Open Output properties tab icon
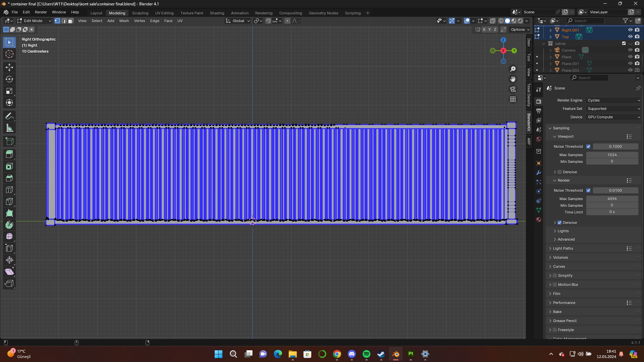Screen dimensions: 644x362 (539, 111)
